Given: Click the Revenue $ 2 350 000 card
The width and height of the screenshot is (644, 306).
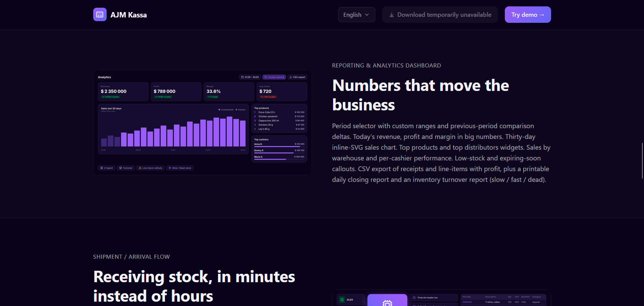Looking at the screenshot, I should pos(123,92).
